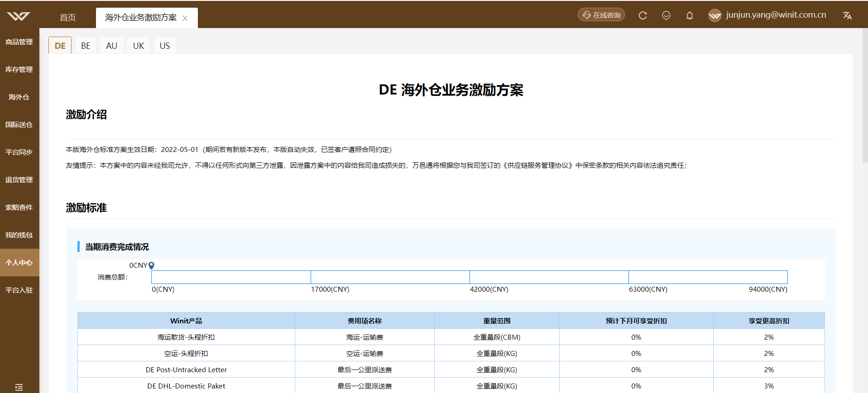This screenshot has height=393, width=868.
Task: Open the feedback smiley icon
Action: 666,15
